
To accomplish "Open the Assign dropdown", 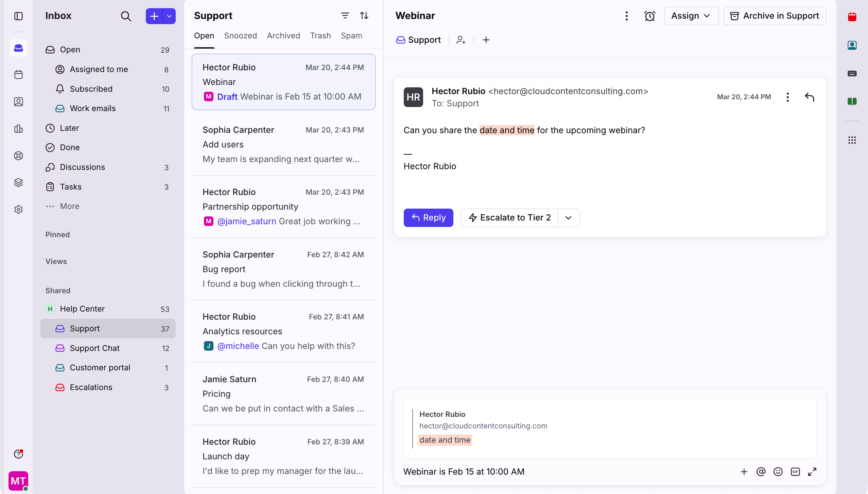I will [x=691, y=16].
